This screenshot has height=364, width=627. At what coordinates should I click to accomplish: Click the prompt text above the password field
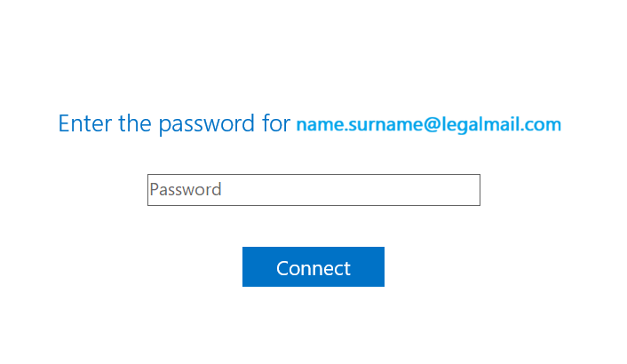pos(174,123)
